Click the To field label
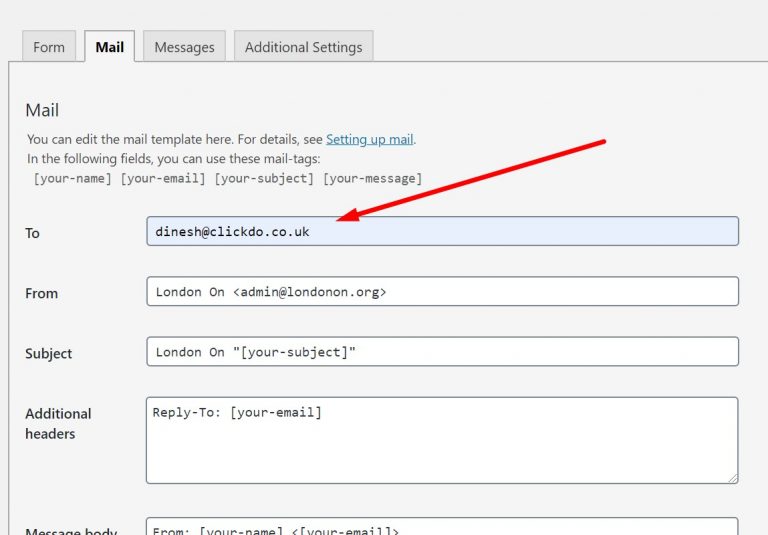 (32, 233)
